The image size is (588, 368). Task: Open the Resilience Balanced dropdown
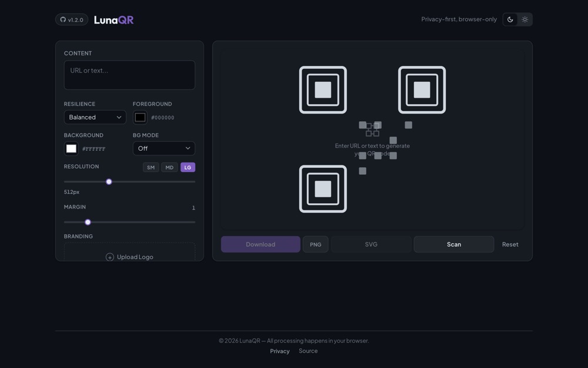[95, 117]
